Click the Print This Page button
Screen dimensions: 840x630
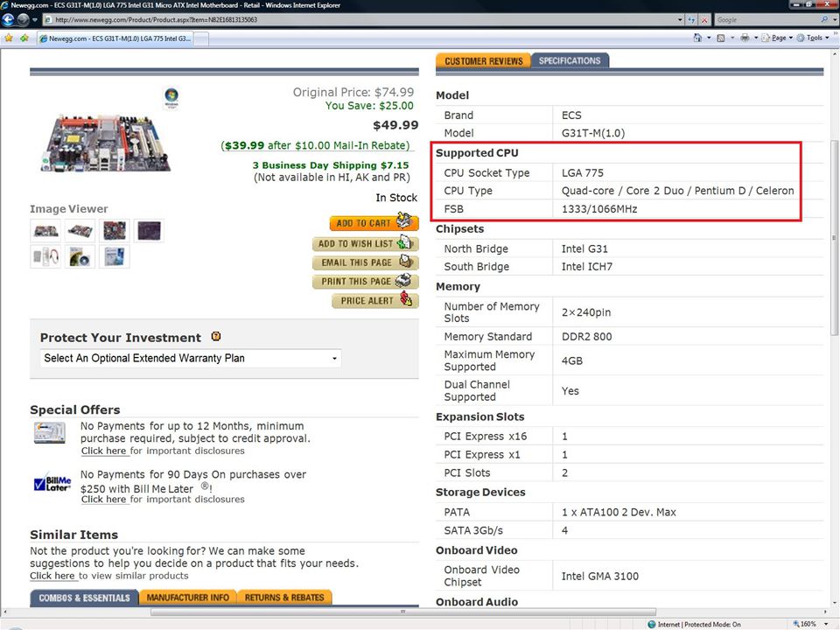coord(365,281)
